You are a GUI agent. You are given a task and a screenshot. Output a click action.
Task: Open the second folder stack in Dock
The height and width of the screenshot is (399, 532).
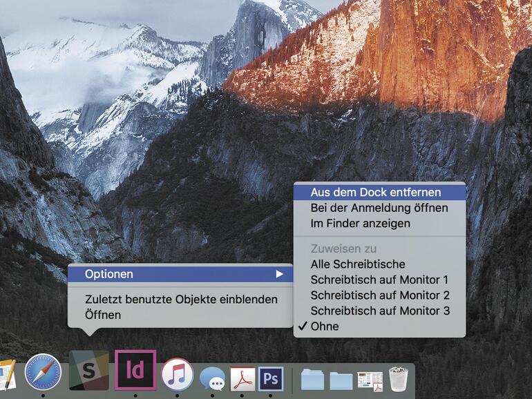pos(341,380)
